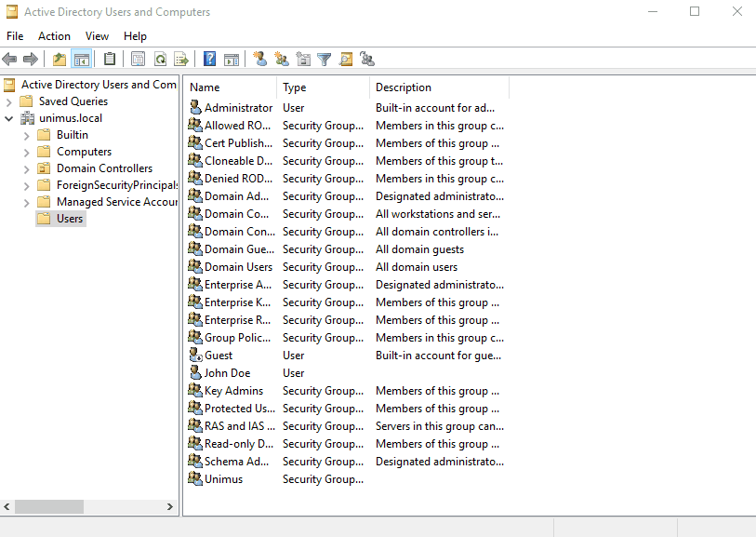Image resolution: width=756 pixels, height=537 pixels.
Task: Click the Enterprise A... group icon
Action: coord(195,284)
